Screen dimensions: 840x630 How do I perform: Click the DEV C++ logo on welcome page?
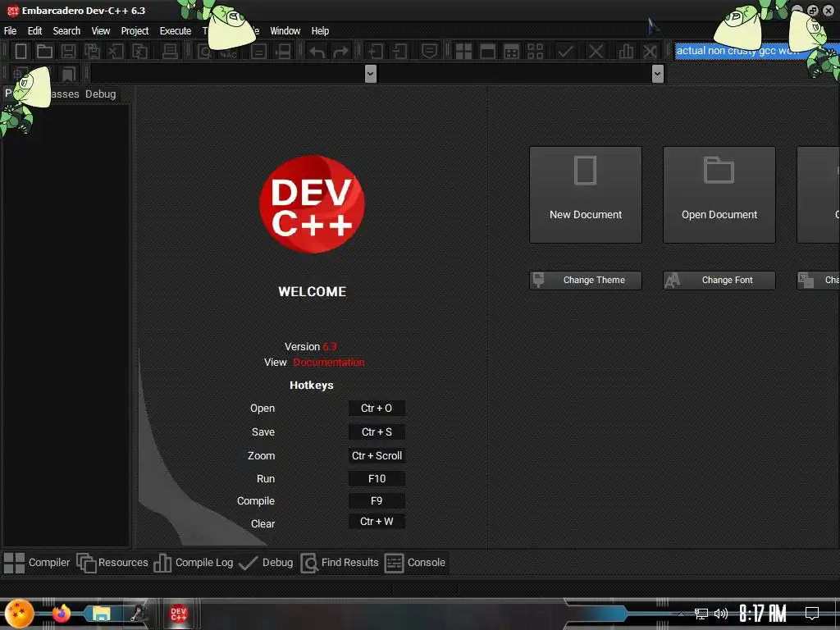coord(312,204)
